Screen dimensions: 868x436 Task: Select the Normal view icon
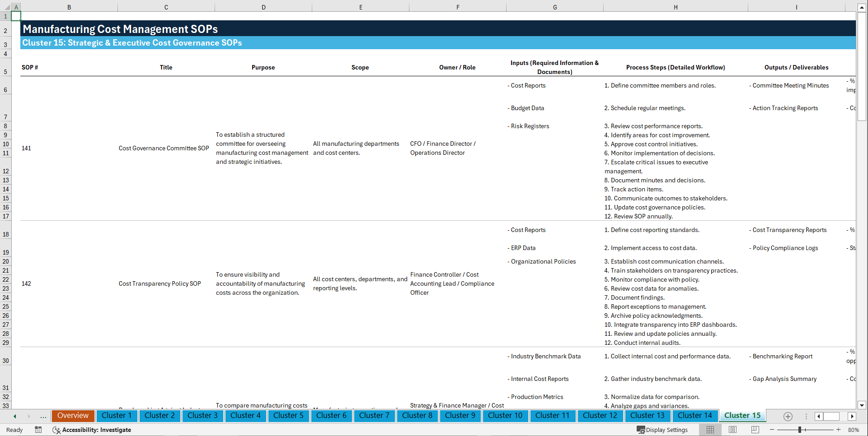pyautogui.click(x=710, y=430)
